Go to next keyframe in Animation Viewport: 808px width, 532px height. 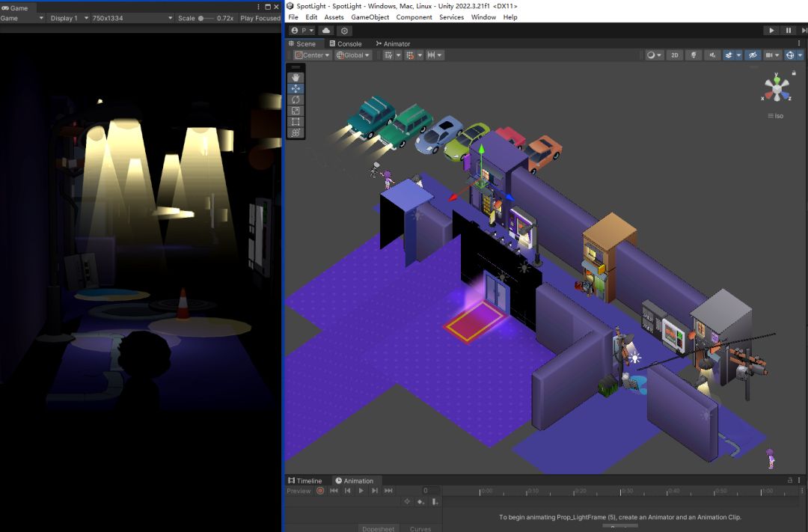[x=375, y=491]
